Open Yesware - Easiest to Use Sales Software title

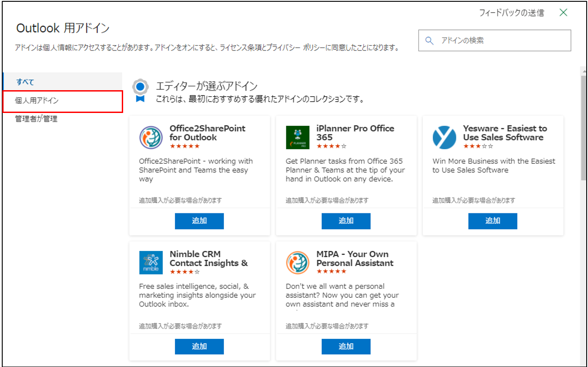[x=505, y=133]
